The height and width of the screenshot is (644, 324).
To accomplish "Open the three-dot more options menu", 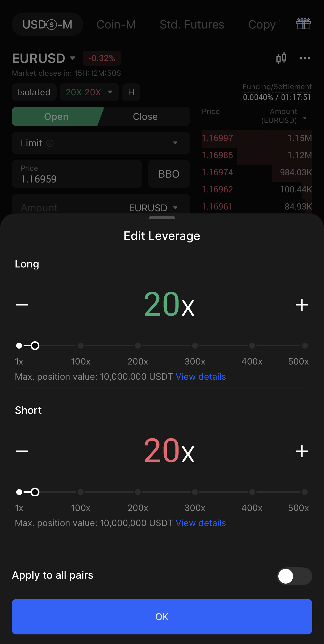I will click(x=305, y=58).
